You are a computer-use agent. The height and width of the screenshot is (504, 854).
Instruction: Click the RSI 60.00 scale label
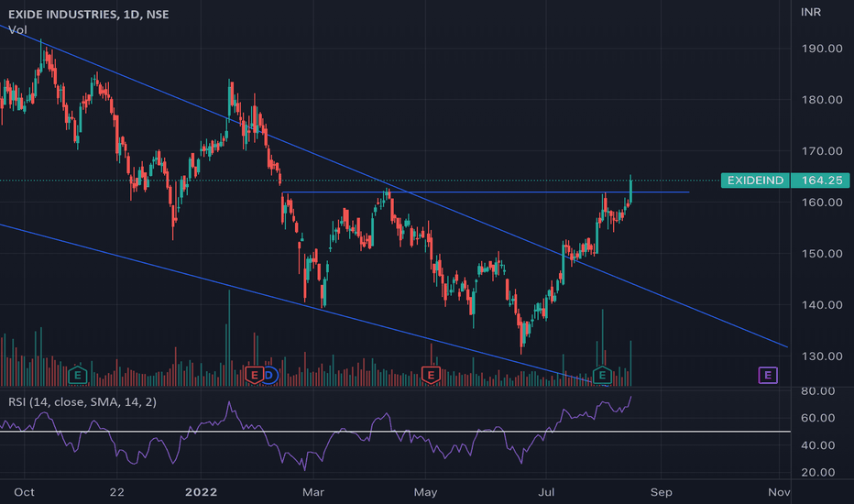pos(818,418)
